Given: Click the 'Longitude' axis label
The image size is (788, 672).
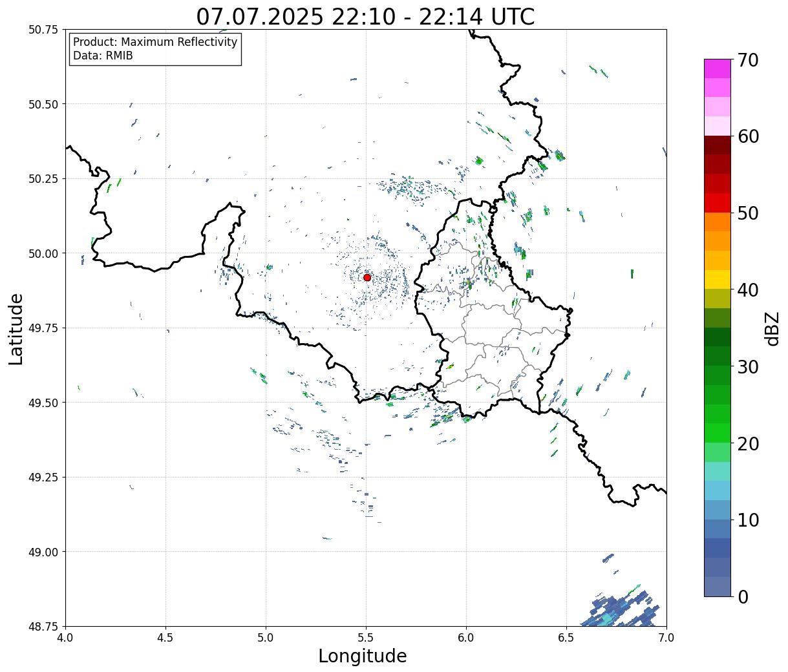Looking at the screenshot, I should [x=363, y=656].
